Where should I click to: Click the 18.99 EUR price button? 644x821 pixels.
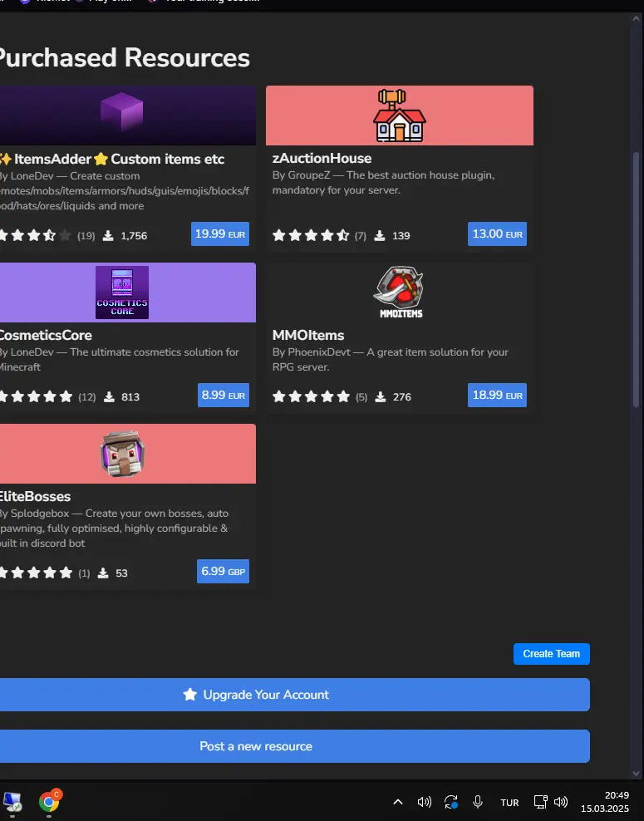[x=498, y=396]
